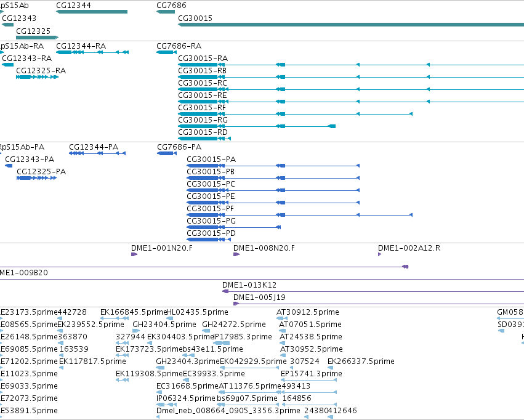Click the long CG30015 gene bar
The image size is (524, 420).
(351, 25)
